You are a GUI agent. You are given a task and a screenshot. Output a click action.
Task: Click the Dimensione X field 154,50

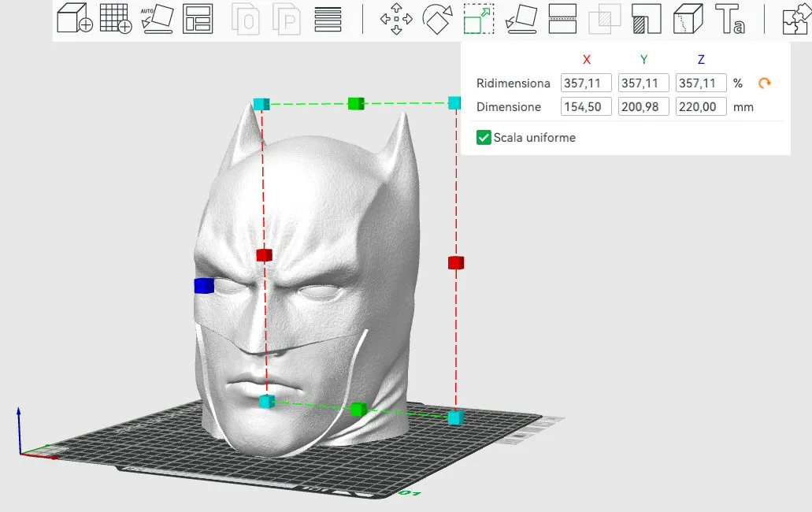click(x=586, y=106)
